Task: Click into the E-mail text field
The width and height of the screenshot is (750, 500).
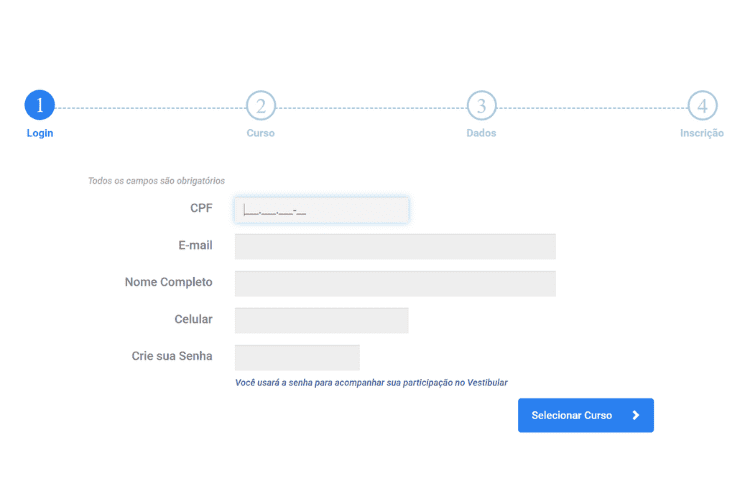Action: point(395,246)
